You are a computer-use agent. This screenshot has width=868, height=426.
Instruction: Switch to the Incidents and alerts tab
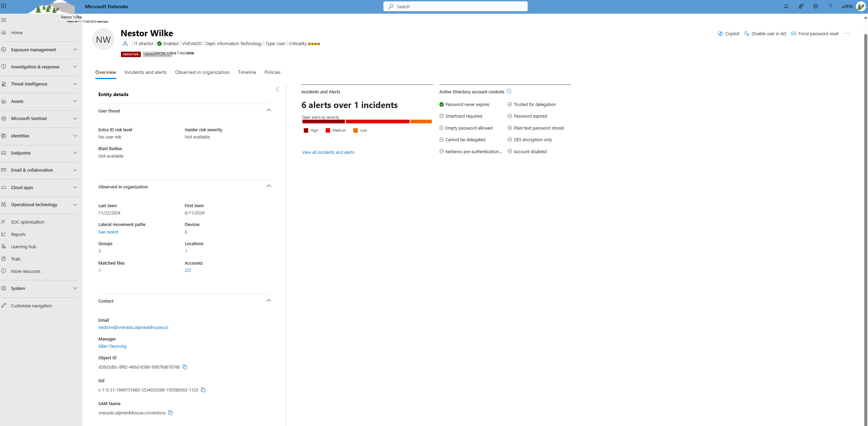(x=145, y=72)
